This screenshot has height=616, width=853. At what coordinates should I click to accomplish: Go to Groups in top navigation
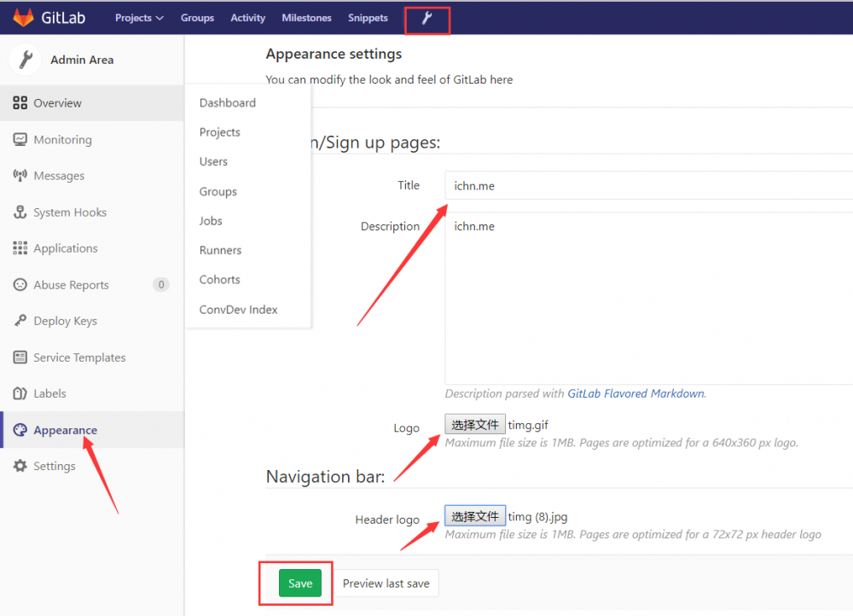[x=198, y=18]
